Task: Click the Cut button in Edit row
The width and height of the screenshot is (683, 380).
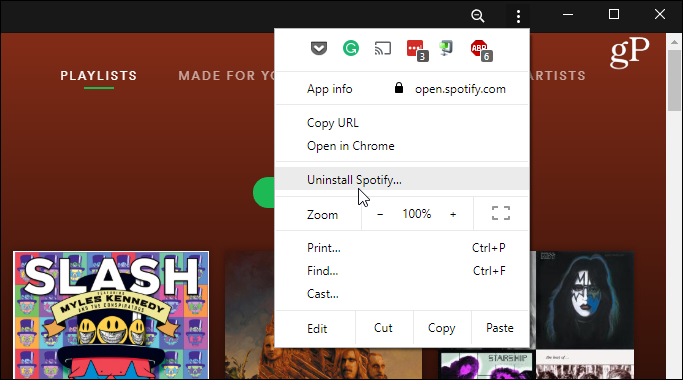Action: 384,328
